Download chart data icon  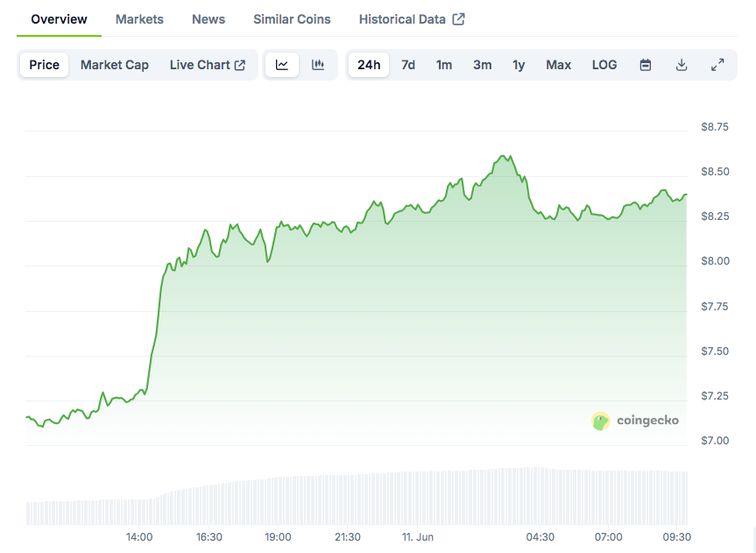coord(682,65)
